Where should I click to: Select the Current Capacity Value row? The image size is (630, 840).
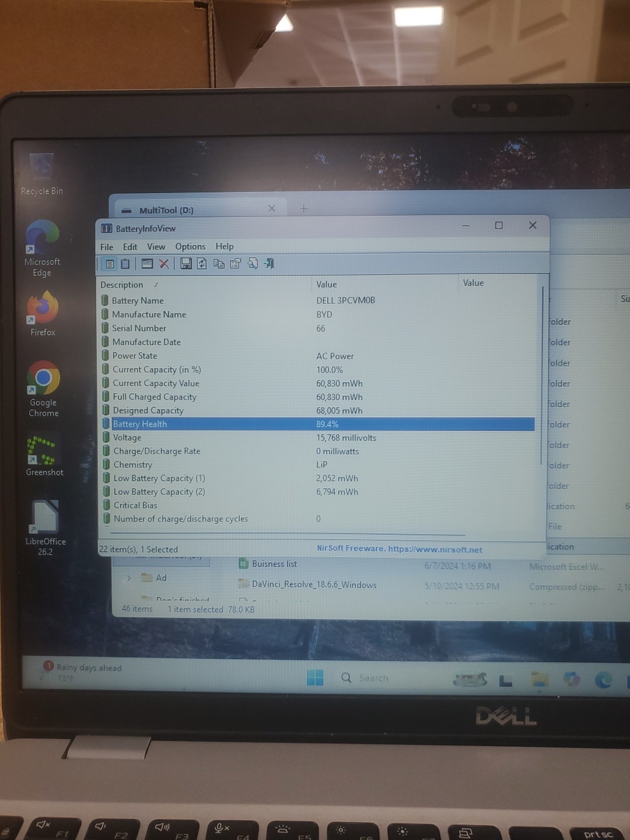click(x=318, y=383)
